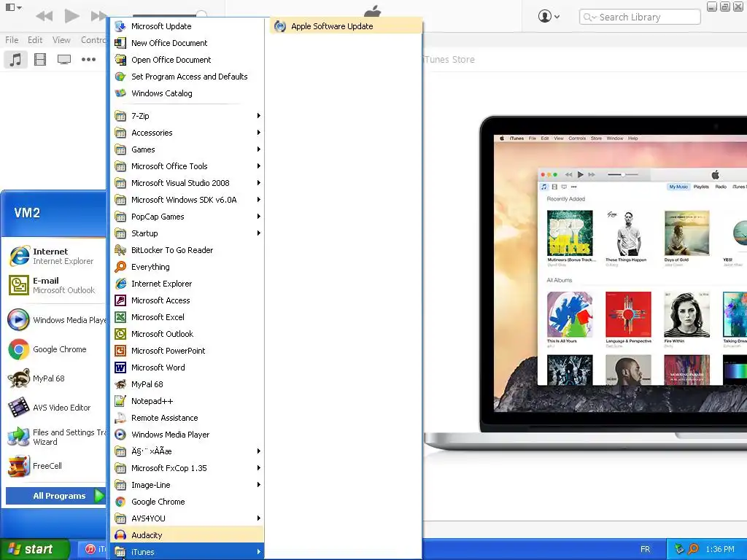747x560 pixels.
Task: Expand the AVS4YOU folder
Action: tap(187, 518)
